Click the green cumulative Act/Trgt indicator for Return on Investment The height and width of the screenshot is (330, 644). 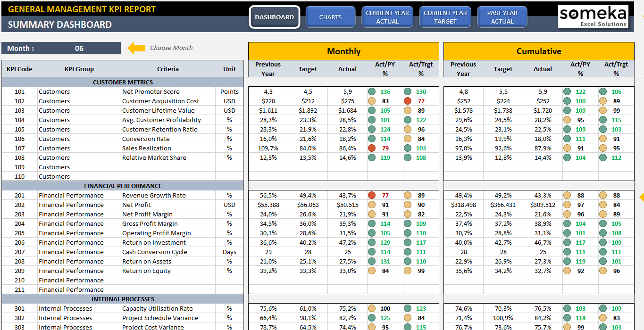[602, 242]
